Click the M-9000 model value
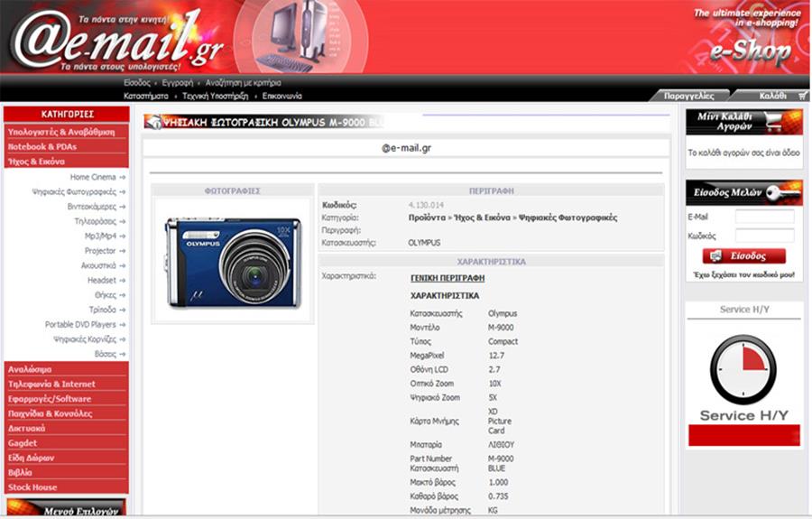The height and width of the screenshot is (519, 812). point(501,328)
